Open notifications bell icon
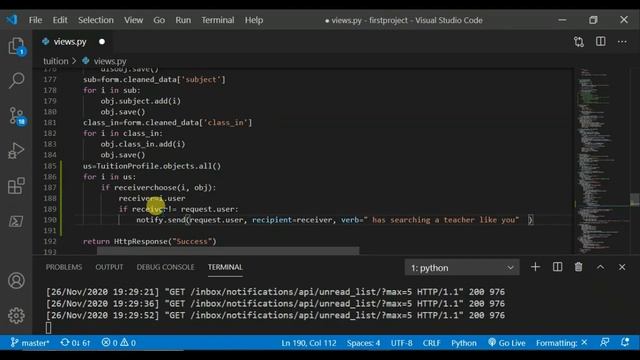Screen dimensions: 640x360 click(x=625, y=343)
